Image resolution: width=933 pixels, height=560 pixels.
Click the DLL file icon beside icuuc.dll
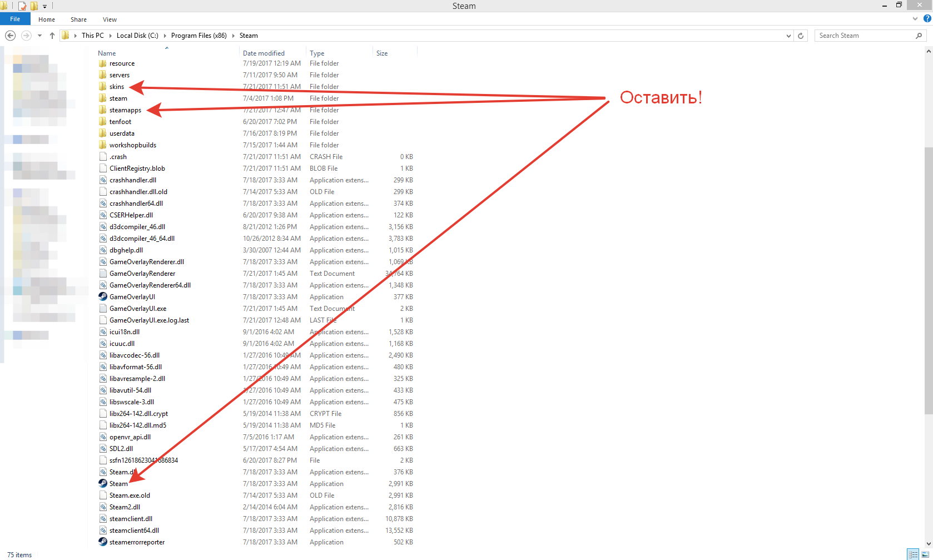click(103, 343)
